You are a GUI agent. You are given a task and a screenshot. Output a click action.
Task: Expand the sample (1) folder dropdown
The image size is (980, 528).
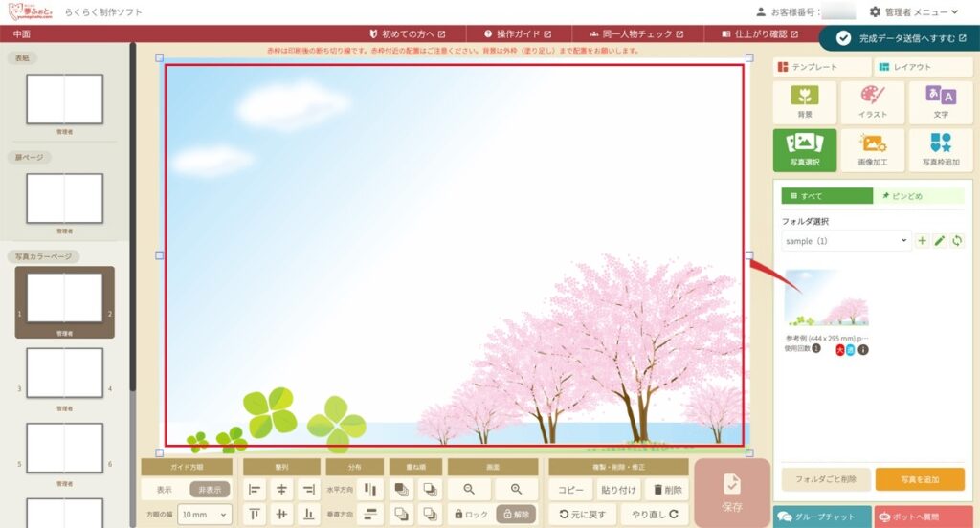point(845,241)
